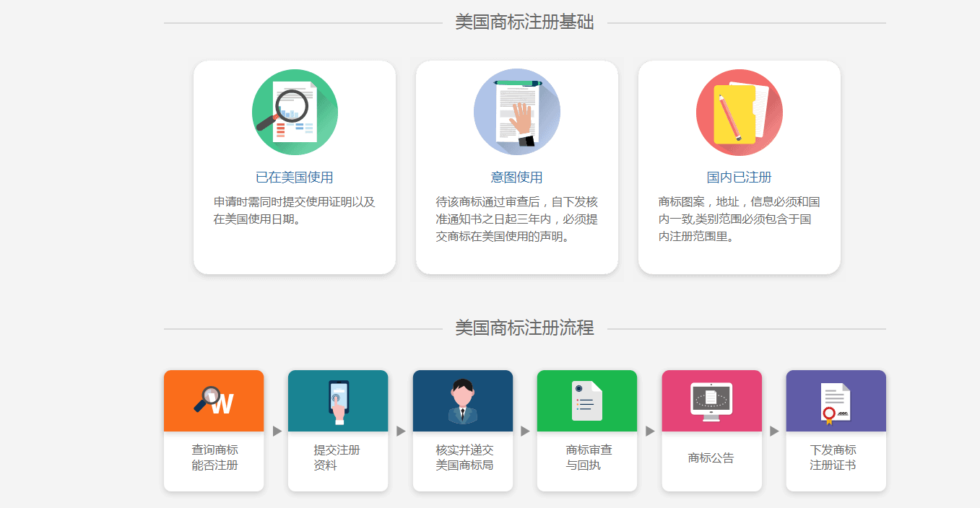Viewport: 980px width, 508px height.
Task: Select the 核实并递交美国商标局 step label
Action: pos(464,457)
